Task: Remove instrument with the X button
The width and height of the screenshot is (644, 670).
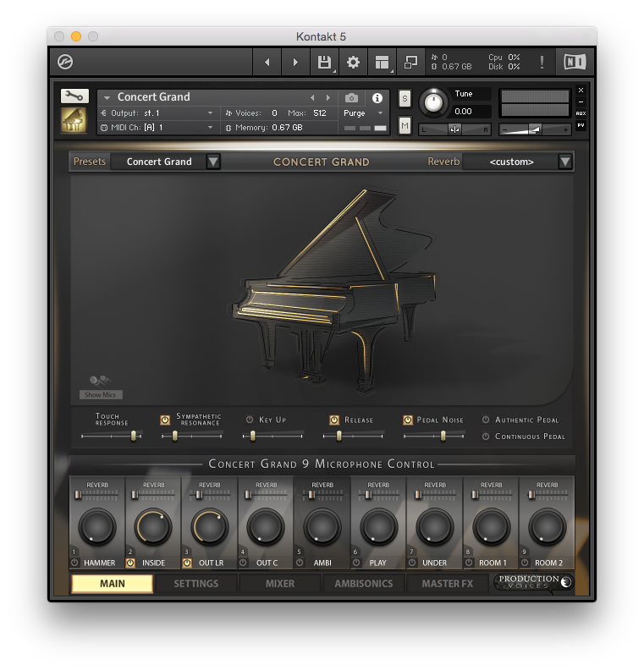Action: click(x=581, y=91)
